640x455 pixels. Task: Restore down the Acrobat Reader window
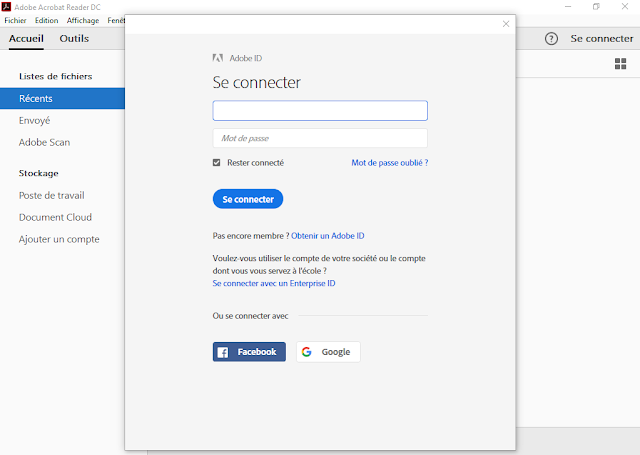pyautogui.click(x=596, y=7)
